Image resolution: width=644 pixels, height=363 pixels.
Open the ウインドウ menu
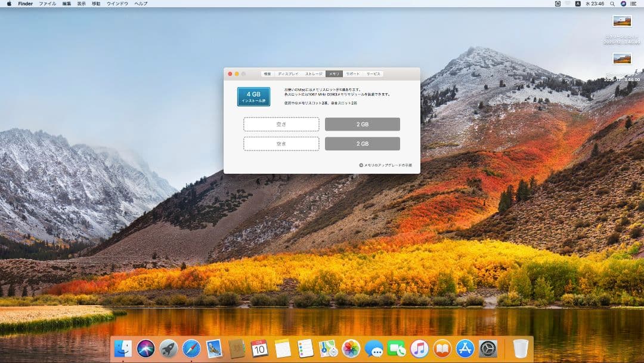pyautogui.click(x=117, y=4)
